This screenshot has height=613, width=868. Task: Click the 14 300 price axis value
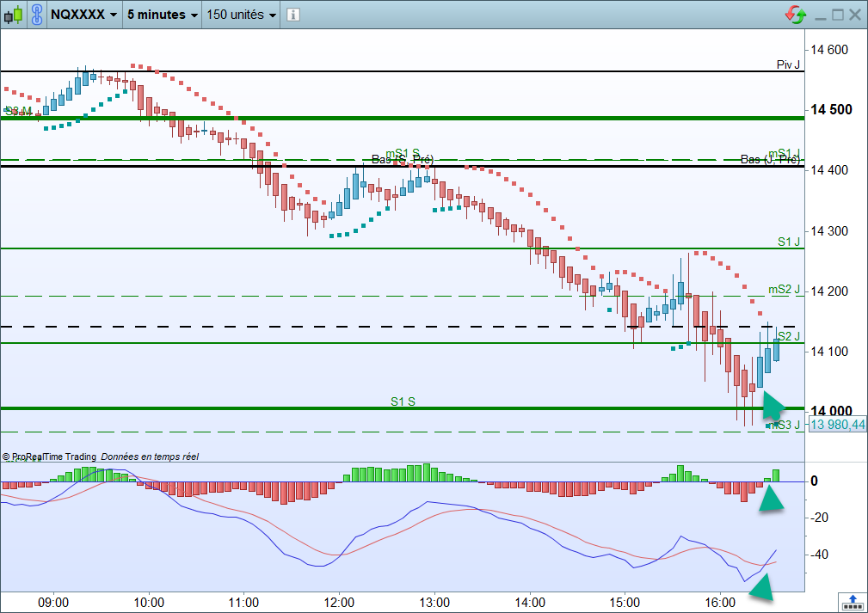(828, 231)
